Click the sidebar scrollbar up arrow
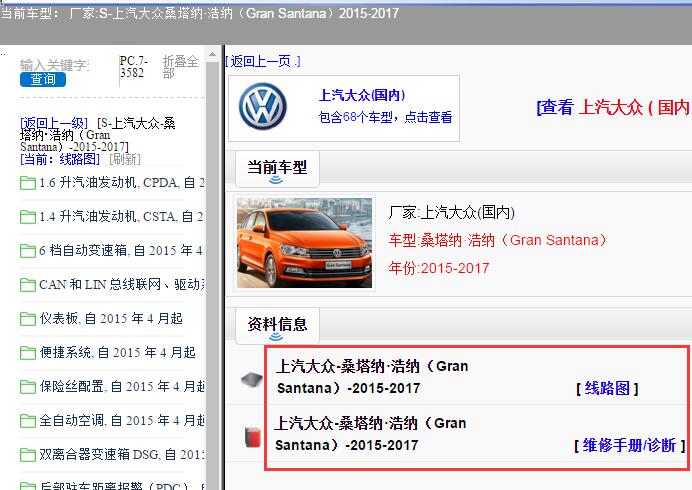This screenshot has width=692, height=490. pos(212,54)
